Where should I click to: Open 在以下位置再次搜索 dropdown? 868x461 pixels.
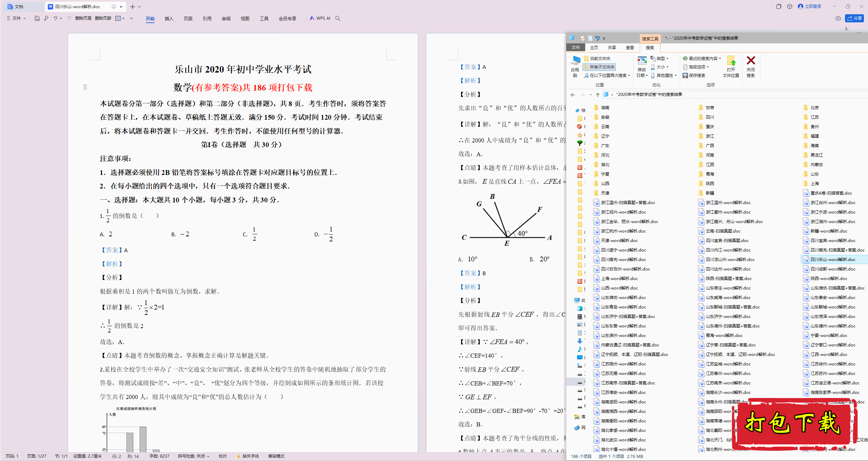tap(607, 76)
